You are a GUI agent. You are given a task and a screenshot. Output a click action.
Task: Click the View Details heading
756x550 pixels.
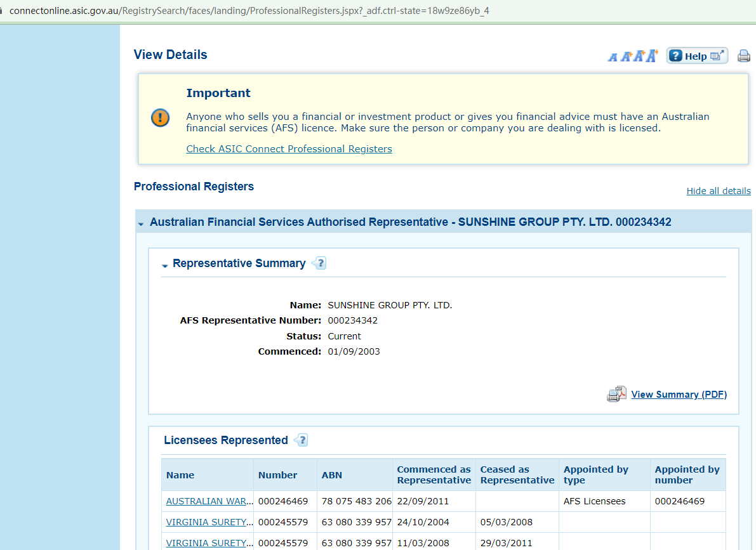170,55
